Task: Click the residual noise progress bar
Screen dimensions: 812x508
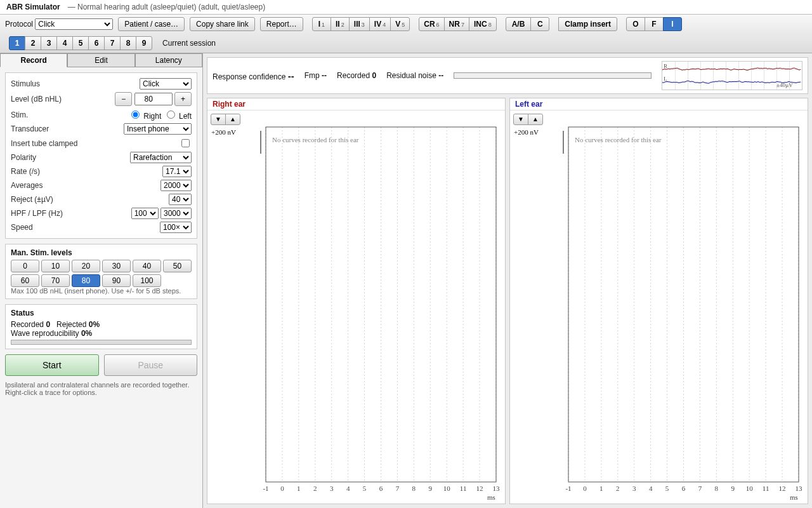Action: pos(553,76)
